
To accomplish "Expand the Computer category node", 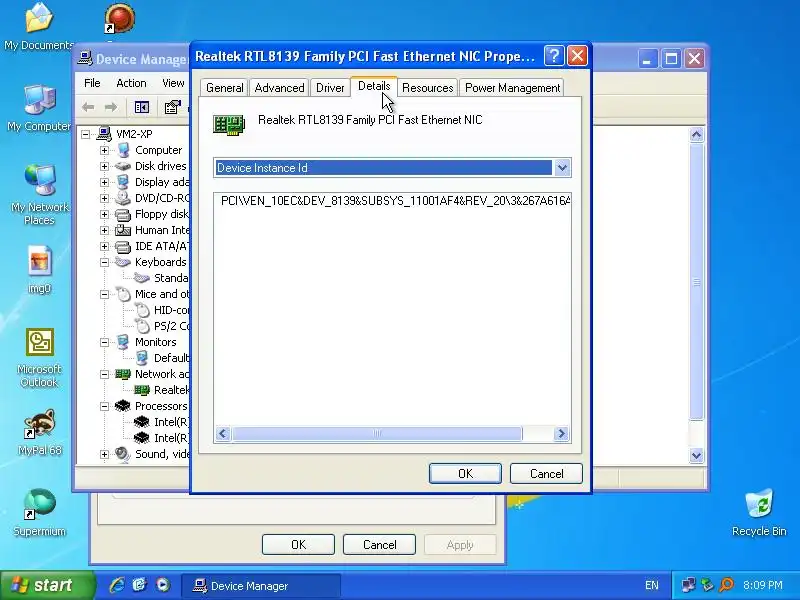I will point(105,151).
